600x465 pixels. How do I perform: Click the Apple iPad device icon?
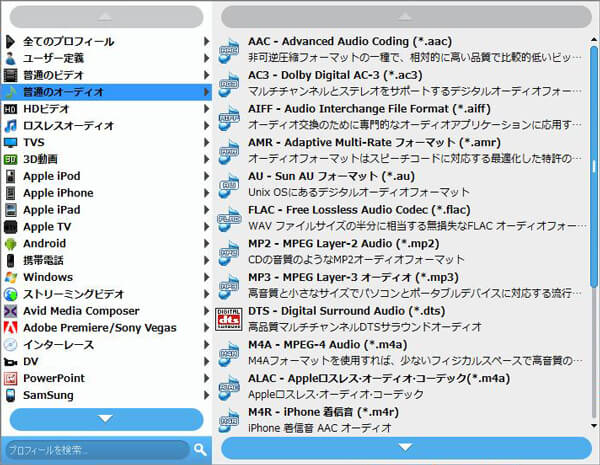tap(10, 210)
